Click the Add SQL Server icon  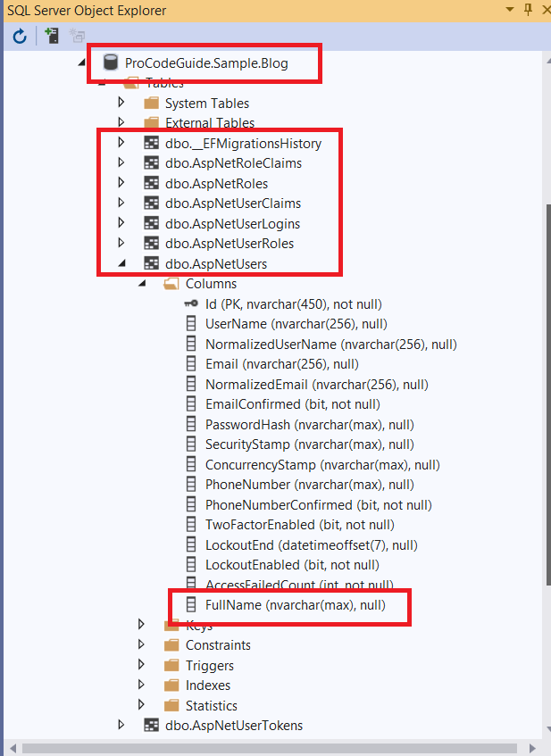tap(52, 36)
